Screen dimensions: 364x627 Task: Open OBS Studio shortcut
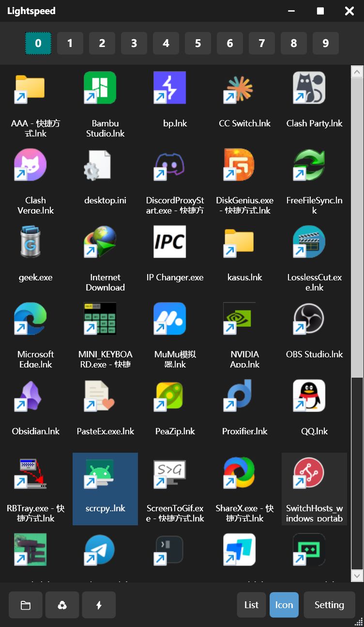click(309, 319)
